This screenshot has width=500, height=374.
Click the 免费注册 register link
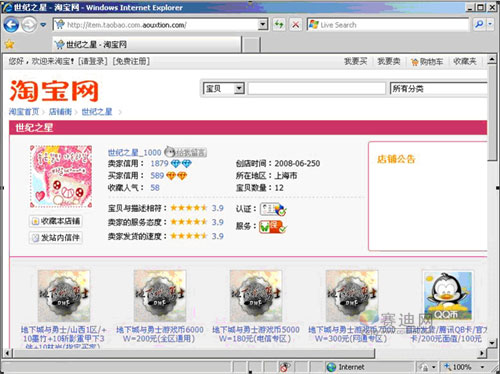[131, 61]
